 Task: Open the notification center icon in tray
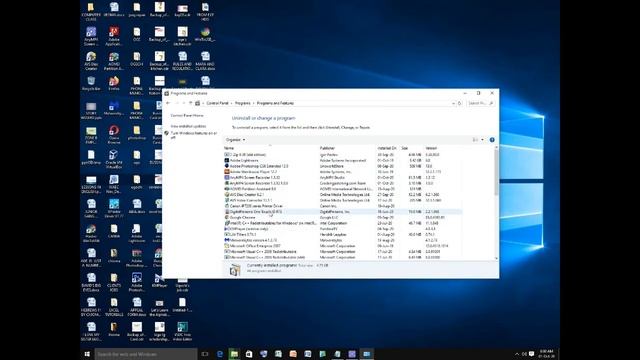point(531,354)
